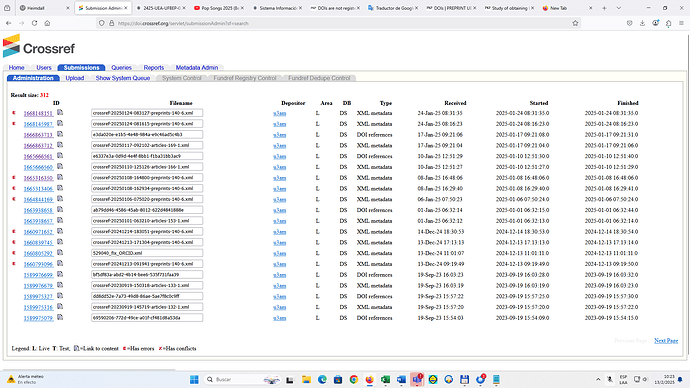Click filename field crossref-20250117-092102-articles
The height and width of the screenshot is (388, 690).
tap(147, 145)
